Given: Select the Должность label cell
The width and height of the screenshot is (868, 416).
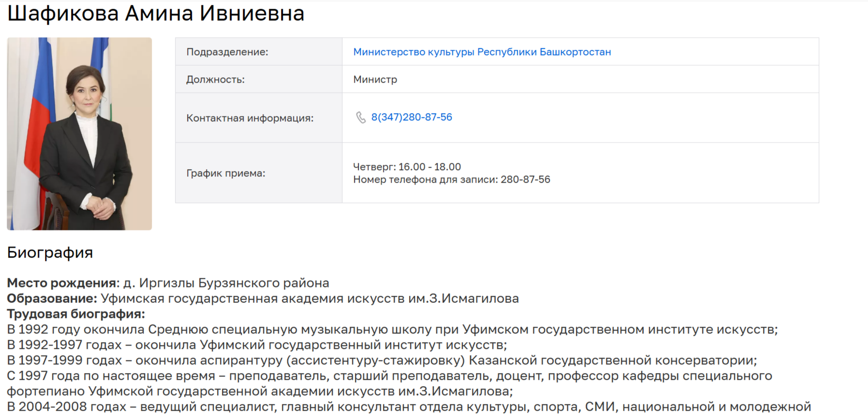Looking at the screenshot, I should 259,79.
